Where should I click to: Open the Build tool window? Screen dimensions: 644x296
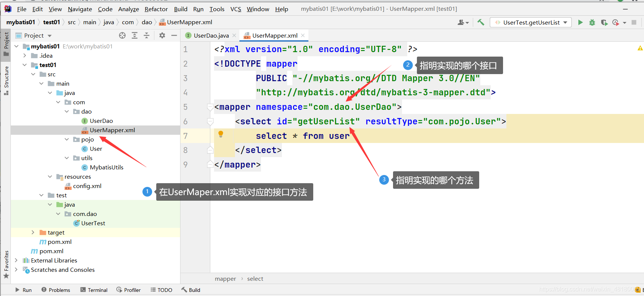[x=191, y=290]
